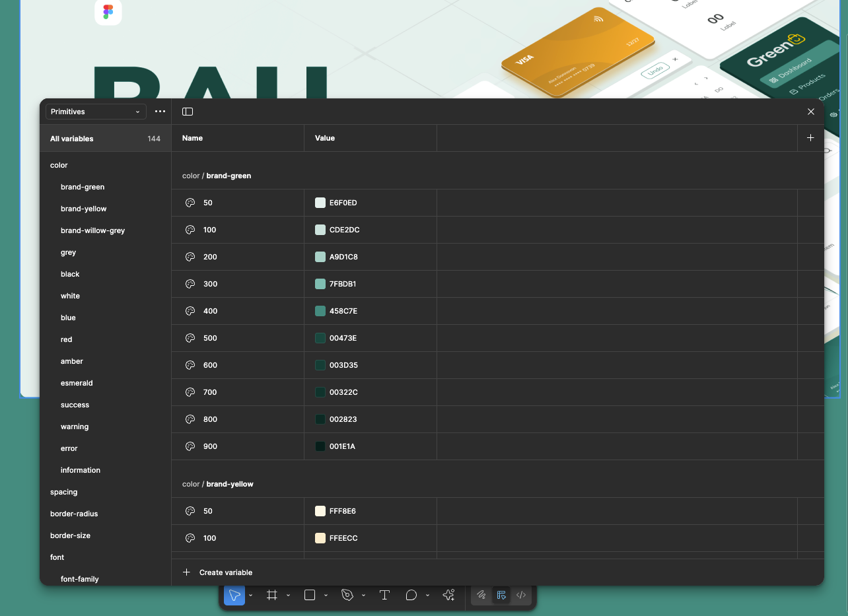Select the brand-green 500 variable row
848x616 pixels.
click(x=238, y=337)
